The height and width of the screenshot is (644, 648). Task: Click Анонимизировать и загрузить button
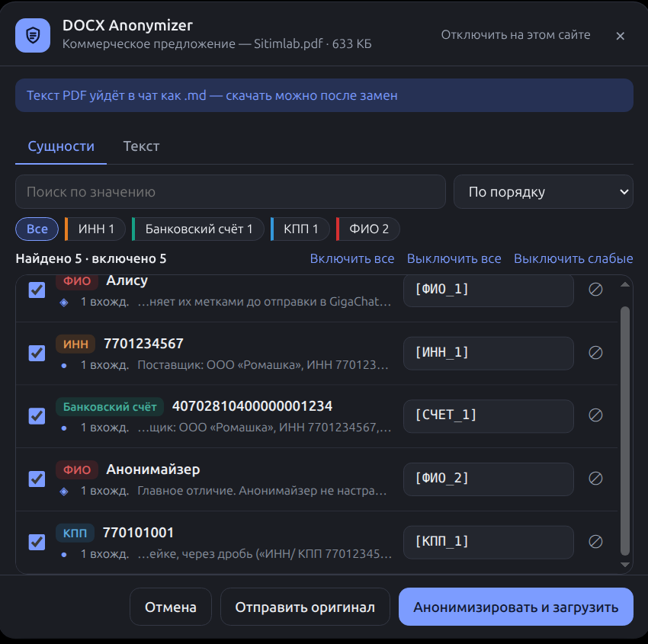(x=516, y=607)
